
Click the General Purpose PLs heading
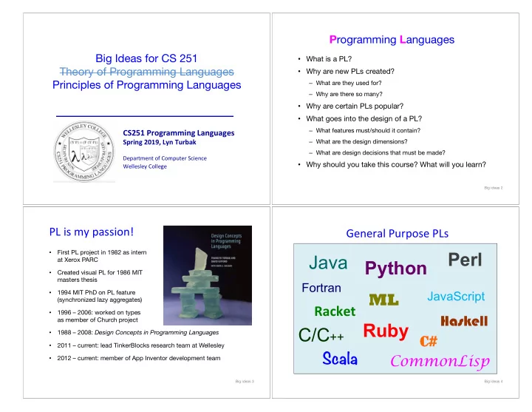click(397, 234)
